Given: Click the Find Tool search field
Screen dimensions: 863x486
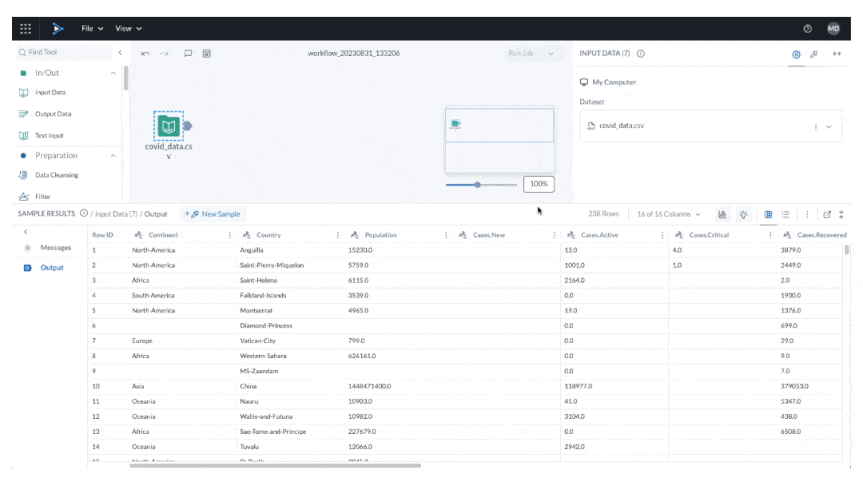Looking at the screenshot, I should pos(64,52).
